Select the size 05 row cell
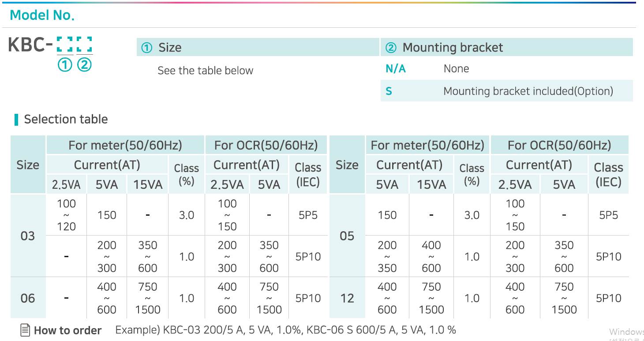Viewport: 644px width, 341px height. tap(347, 236)
